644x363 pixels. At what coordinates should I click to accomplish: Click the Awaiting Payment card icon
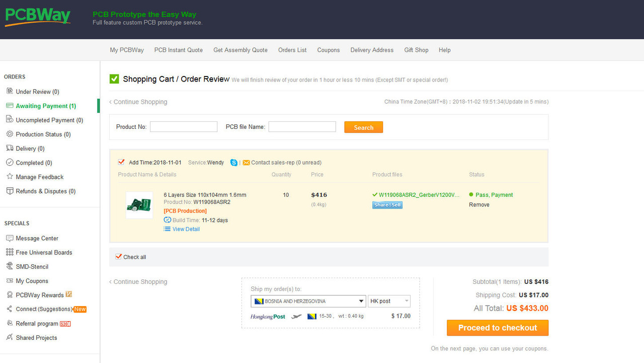point(10,106)
